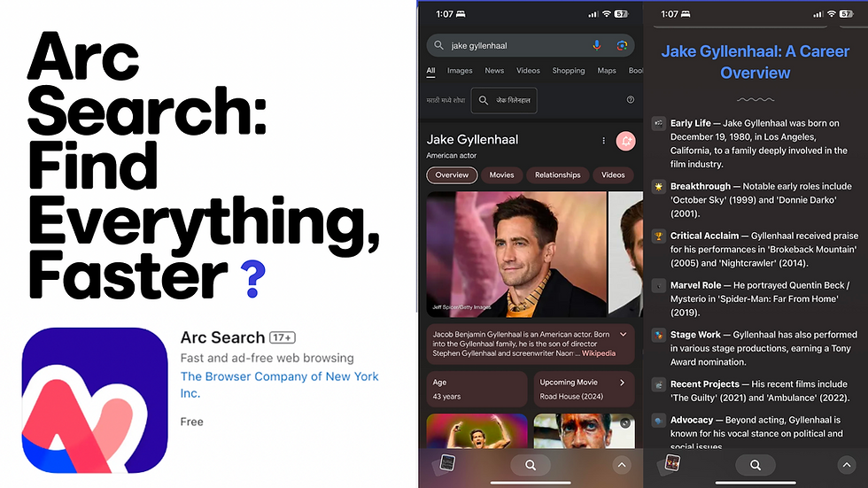This screenshot has width=868, height=488.
Task: Tap up-chevron button in right phone toolbar
Action: [x=847, y=465]
